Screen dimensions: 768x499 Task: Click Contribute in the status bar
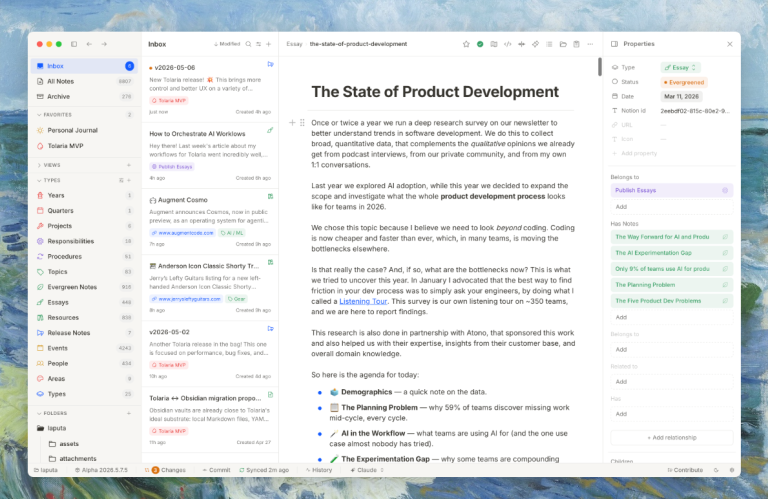[x=685, y=470]
